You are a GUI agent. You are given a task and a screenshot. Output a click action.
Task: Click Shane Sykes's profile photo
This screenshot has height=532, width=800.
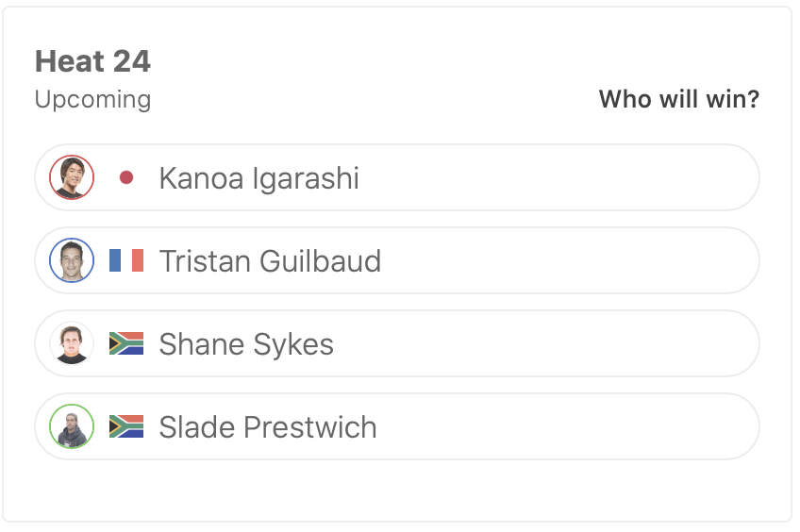pyautogui.click(x=72, y=343)
